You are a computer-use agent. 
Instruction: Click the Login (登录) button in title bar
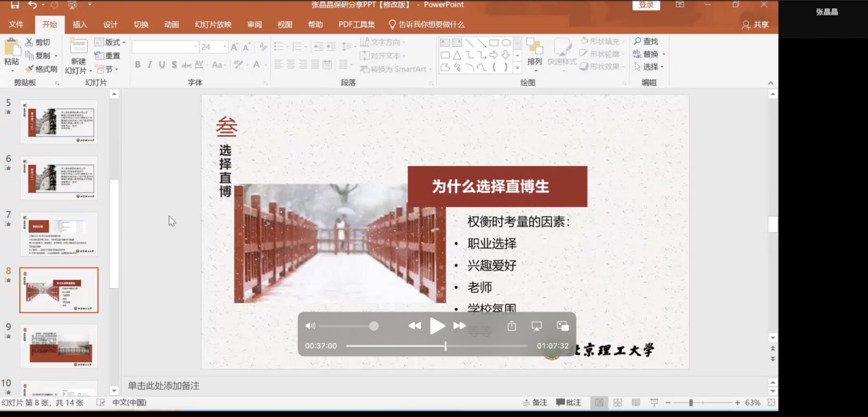[646, 5]
